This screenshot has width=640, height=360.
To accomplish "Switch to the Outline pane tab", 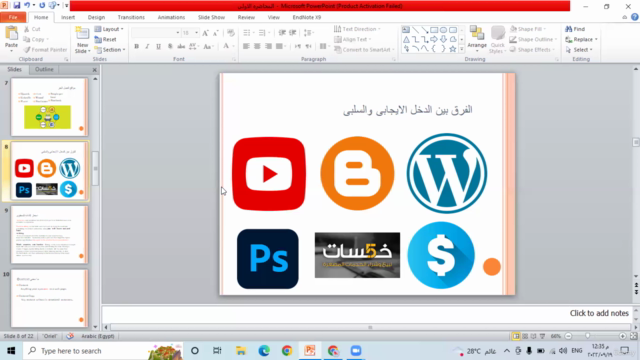I will pos(44,69).
